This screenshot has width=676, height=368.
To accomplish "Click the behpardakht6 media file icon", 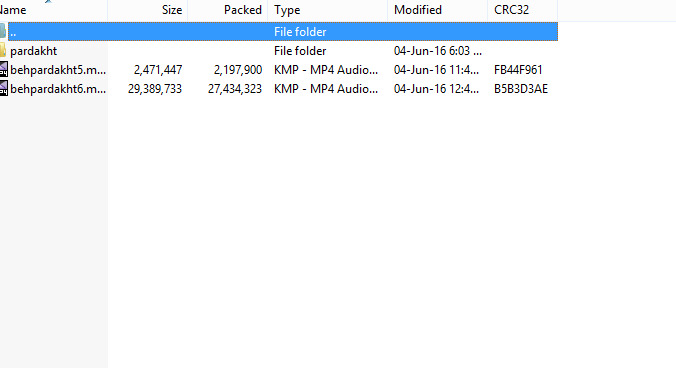I will coord(3,88).
